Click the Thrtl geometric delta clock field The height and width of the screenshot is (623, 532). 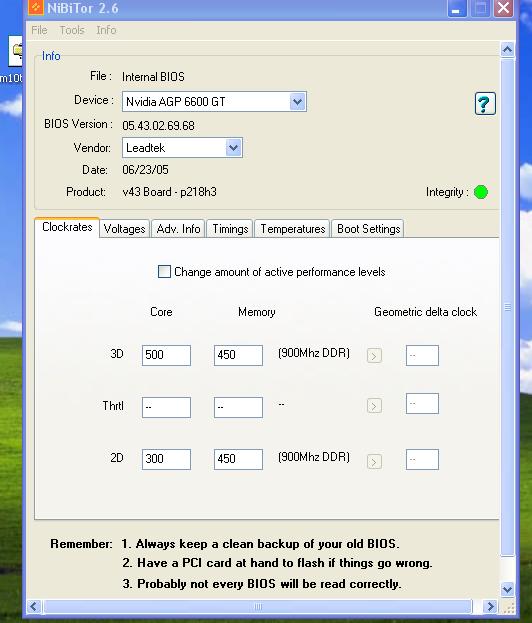422,403
